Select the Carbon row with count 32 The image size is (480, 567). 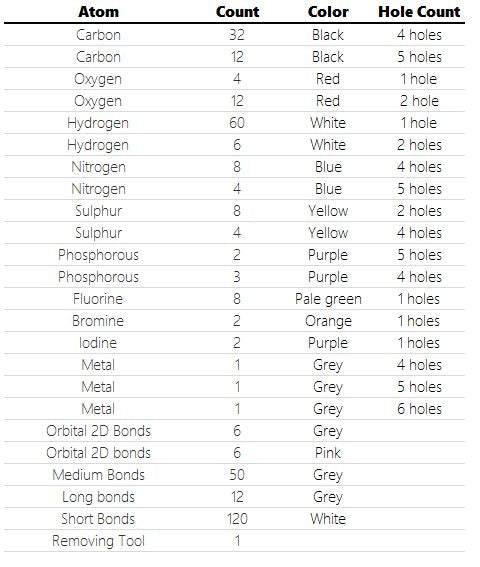pos(234,35)
